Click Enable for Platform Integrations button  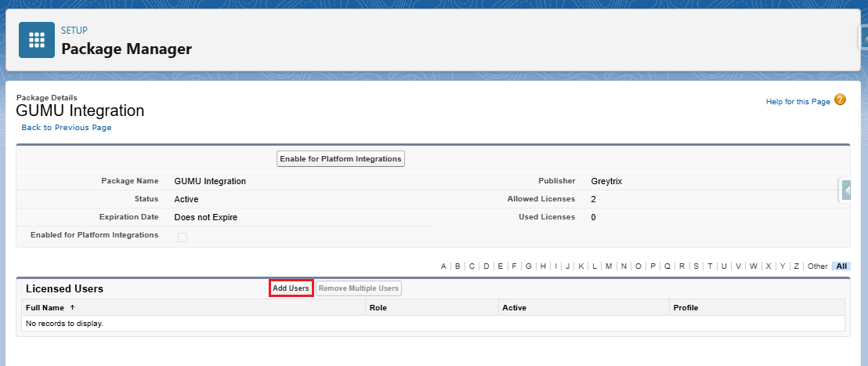(341, 159)
